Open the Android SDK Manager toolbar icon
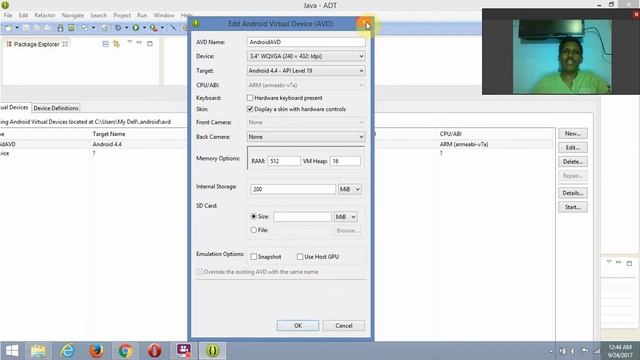 point(60,28)
